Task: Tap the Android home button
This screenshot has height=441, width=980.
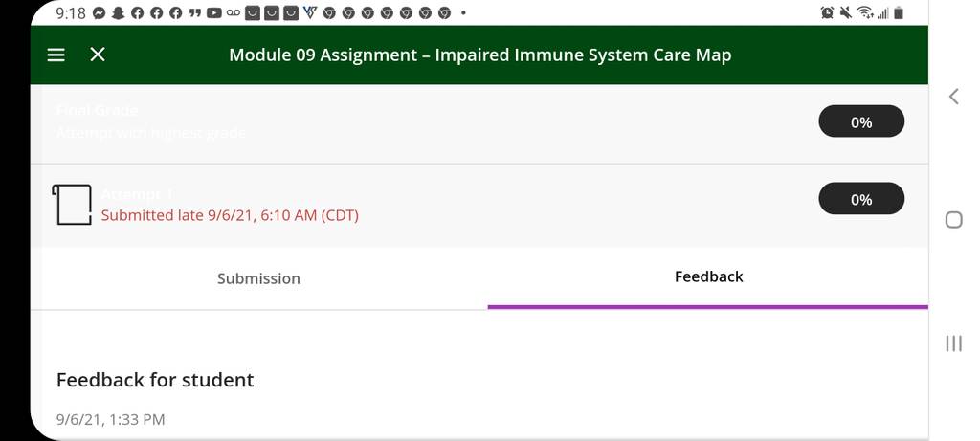Action: click(x=954, y=220)
